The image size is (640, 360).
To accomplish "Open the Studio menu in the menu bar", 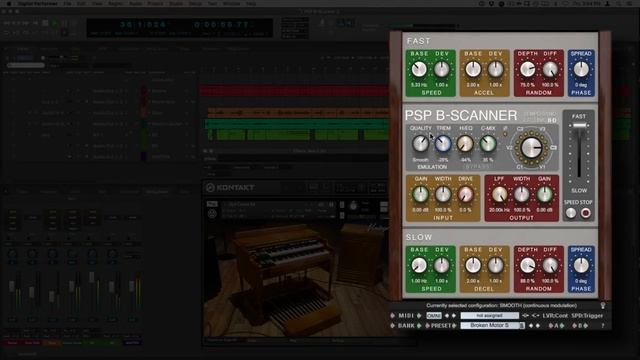I will click(176, 4).
